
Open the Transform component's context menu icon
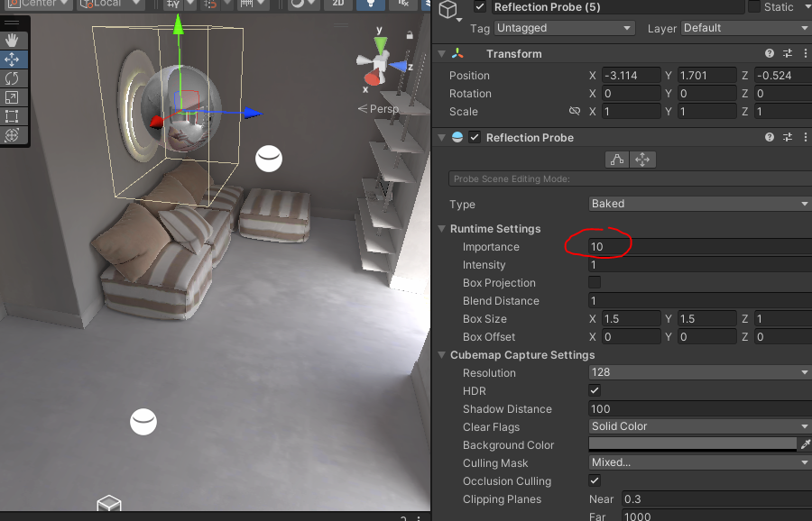pyautogui.click(x=806, y=53)
